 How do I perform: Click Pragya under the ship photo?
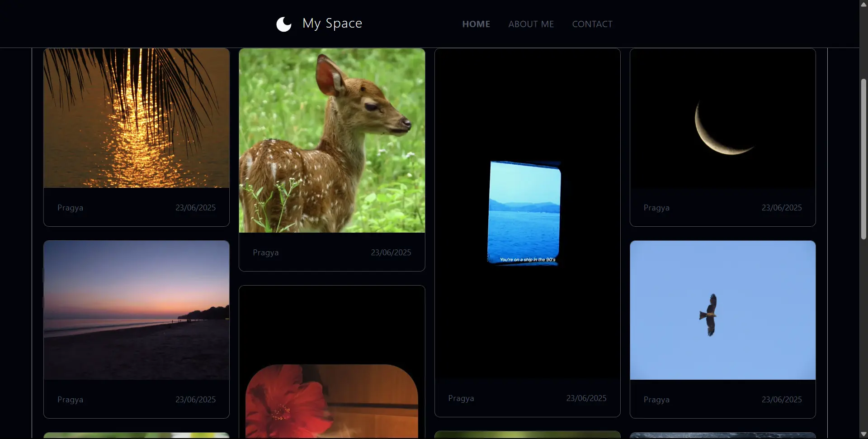click(461, 398)
